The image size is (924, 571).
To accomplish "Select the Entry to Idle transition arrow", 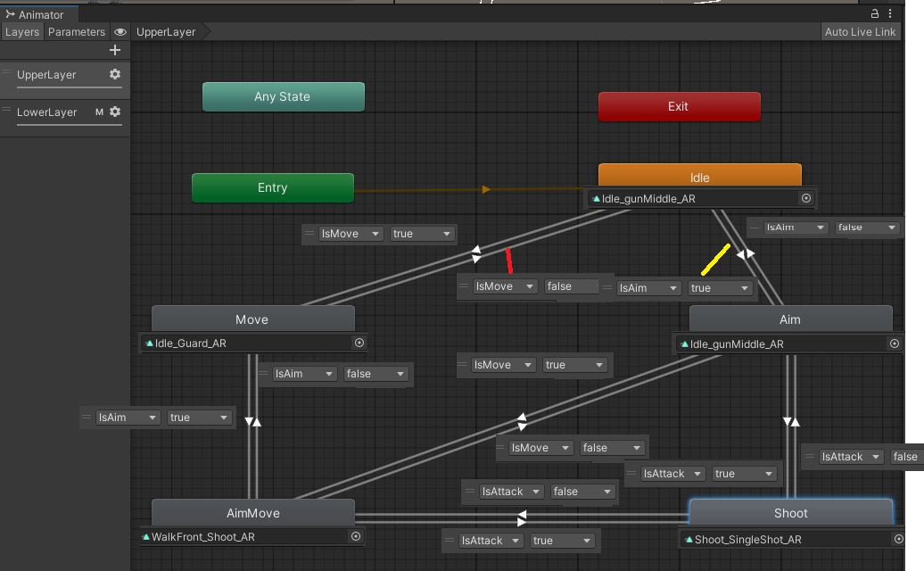I will click(x=486, y=189).
